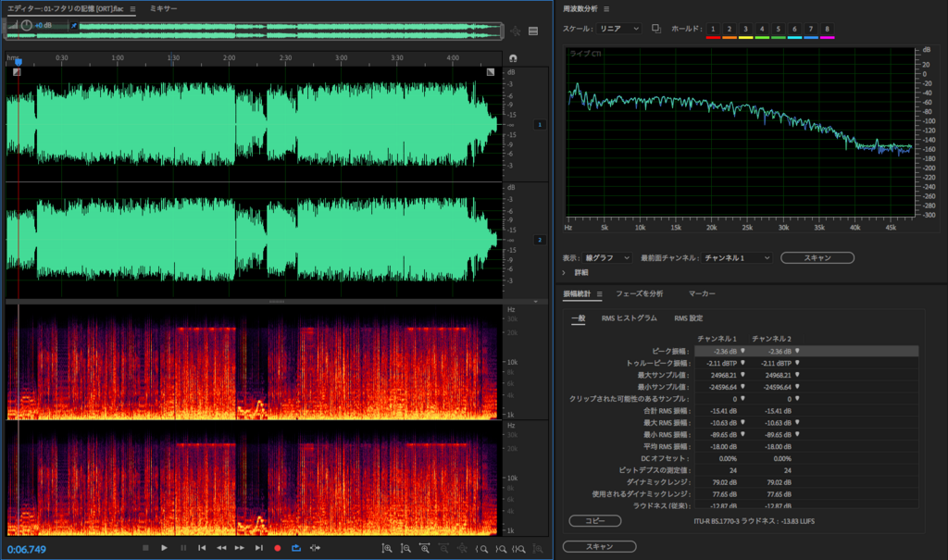
Task: Click the コピー button
Action: tap(595, 521)
